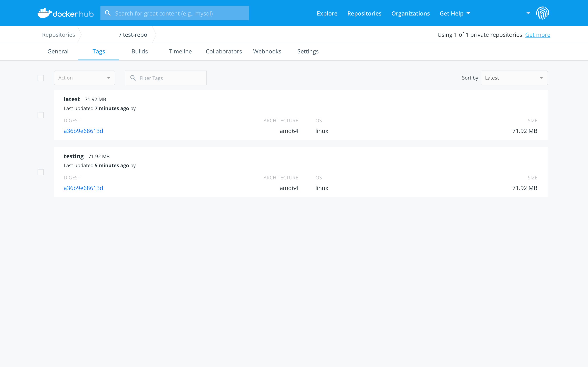Open the Action dropdown
Screen dimensions: 588x367
click(84, 78)
